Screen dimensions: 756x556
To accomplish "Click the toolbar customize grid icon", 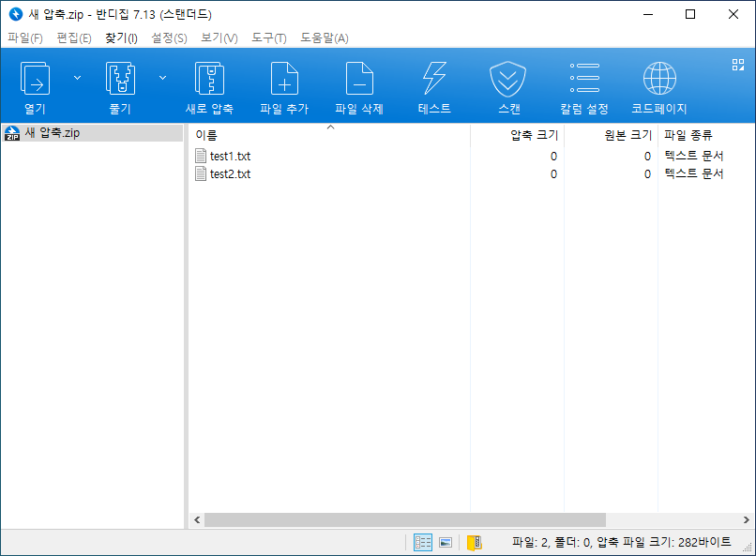I will click(x=737, y=65).
